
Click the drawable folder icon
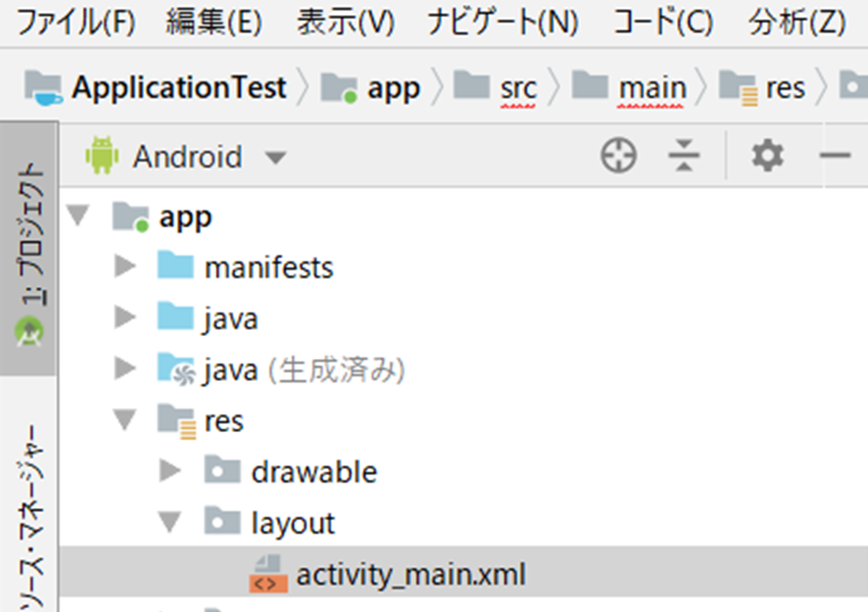coord(223,471)
